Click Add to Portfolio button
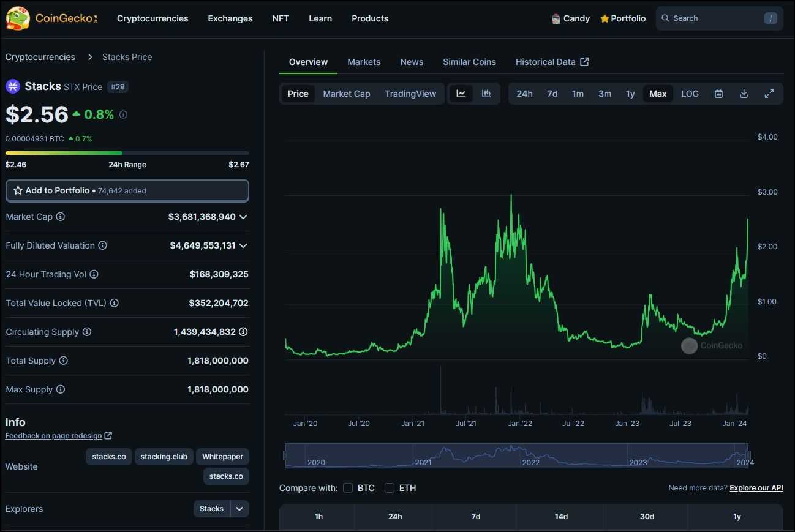 (x=127, y=190)
